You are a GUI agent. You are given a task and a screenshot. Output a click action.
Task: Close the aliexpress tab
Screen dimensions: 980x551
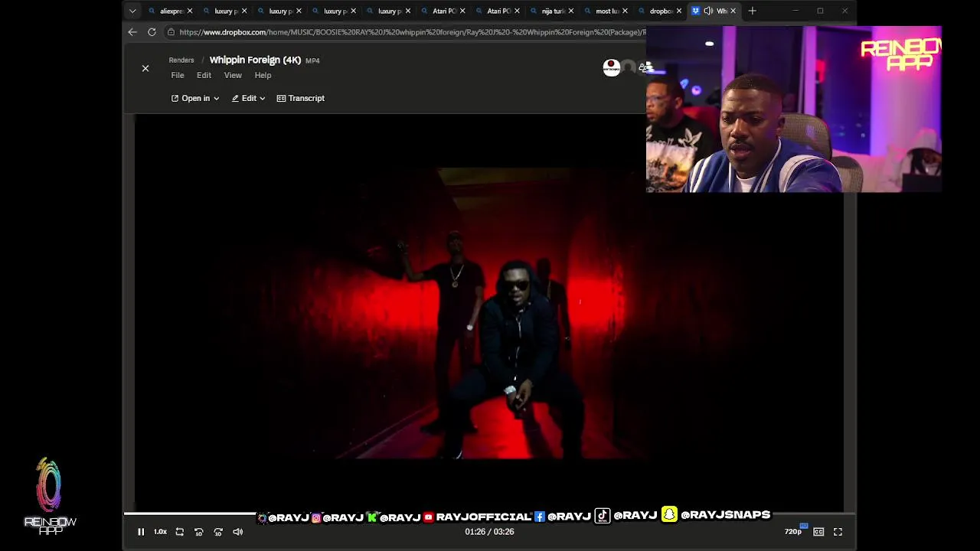pyautogui.click(x=190, y=11)
